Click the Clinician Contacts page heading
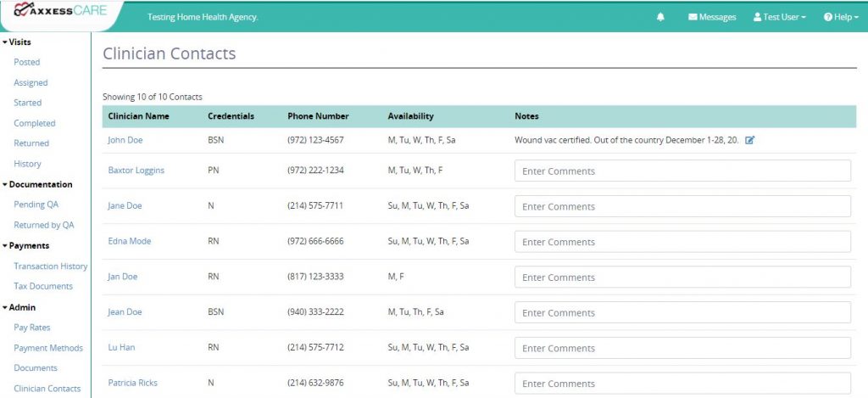This screenshot has width=868, height=398. coord(170,53)
